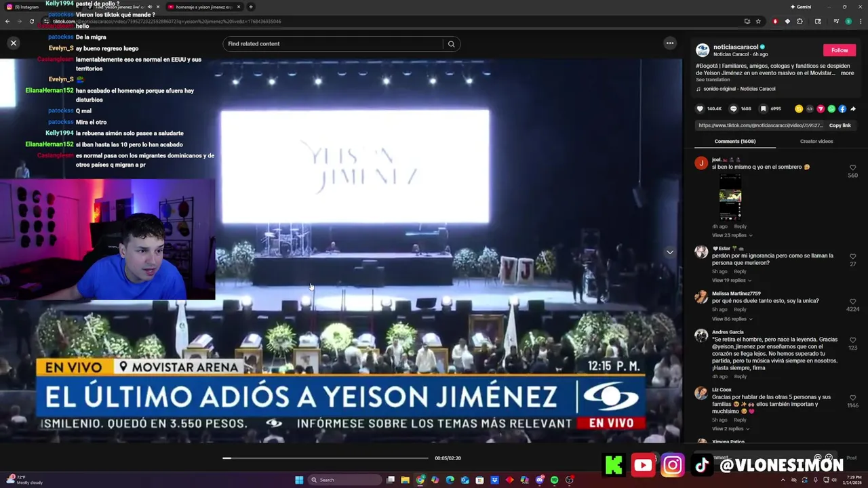Open the weather widget showing Mostly cloudy
The image size is (868, 488).
25,480
